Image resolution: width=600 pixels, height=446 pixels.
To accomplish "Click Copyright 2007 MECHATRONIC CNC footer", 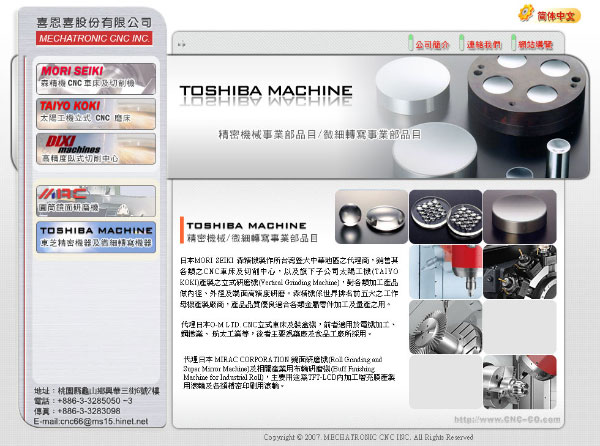I will pos(368,437).
